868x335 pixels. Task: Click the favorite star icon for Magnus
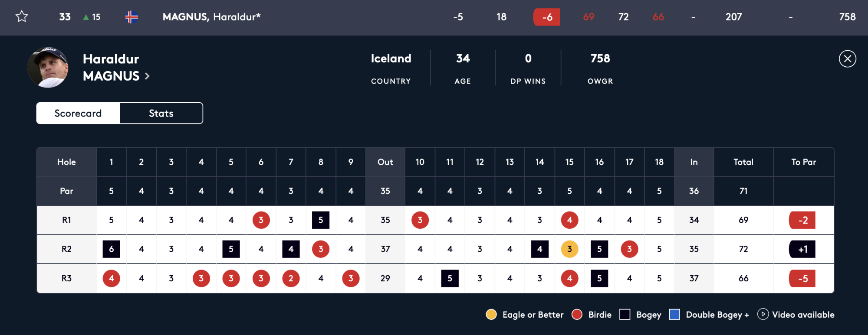22,17
